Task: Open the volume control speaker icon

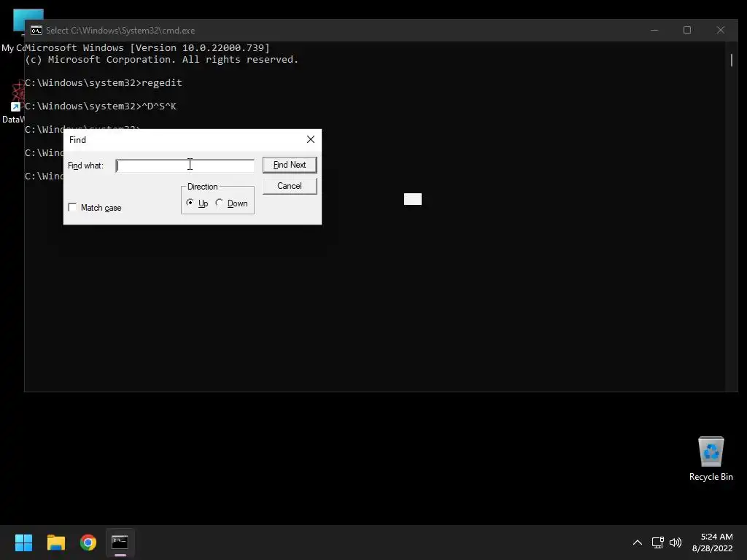Action: pos(676,542)
